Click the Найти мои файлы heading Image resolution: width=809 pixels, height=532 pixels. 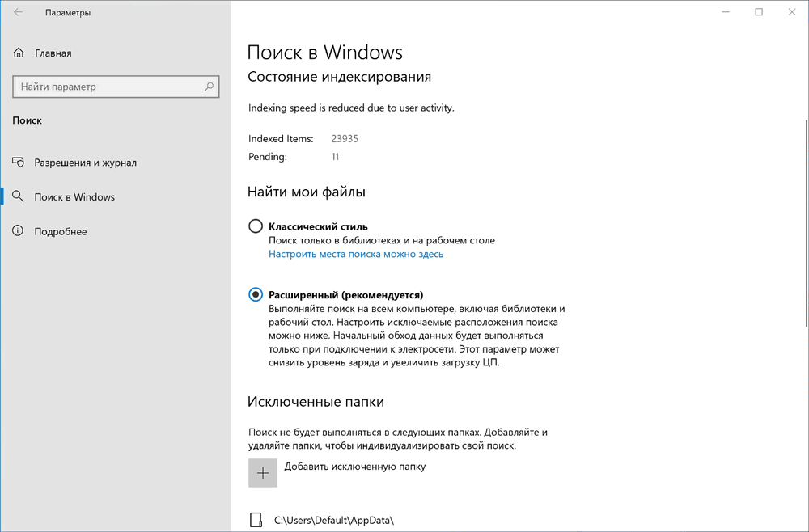pos(307,192)
